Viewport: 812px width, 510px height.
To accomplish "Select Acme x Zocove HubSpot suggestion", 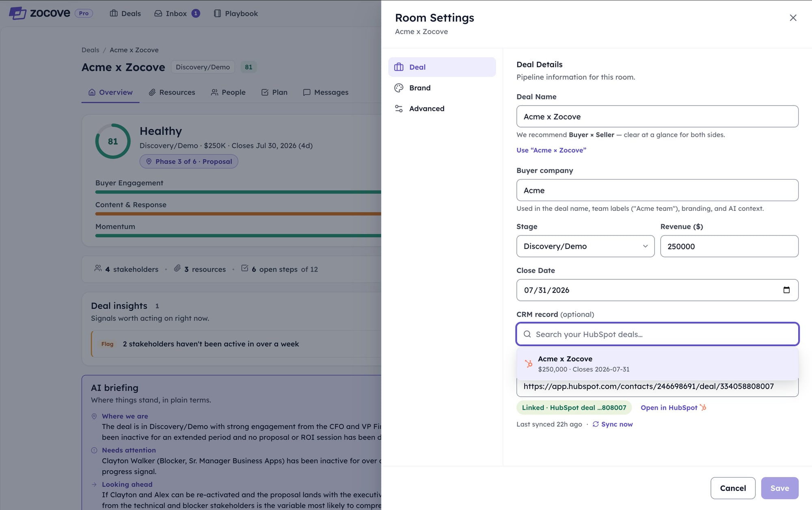I will 657,364.
